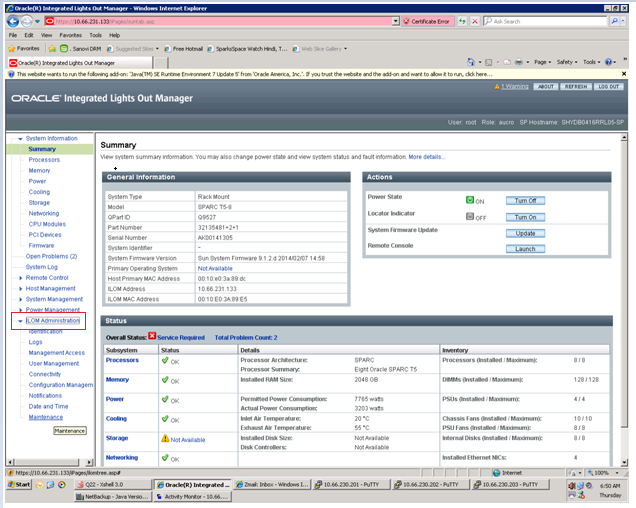Click the add to favorites bar icon
This screenshot has width=636, height=508.
[x=52, y=49]
